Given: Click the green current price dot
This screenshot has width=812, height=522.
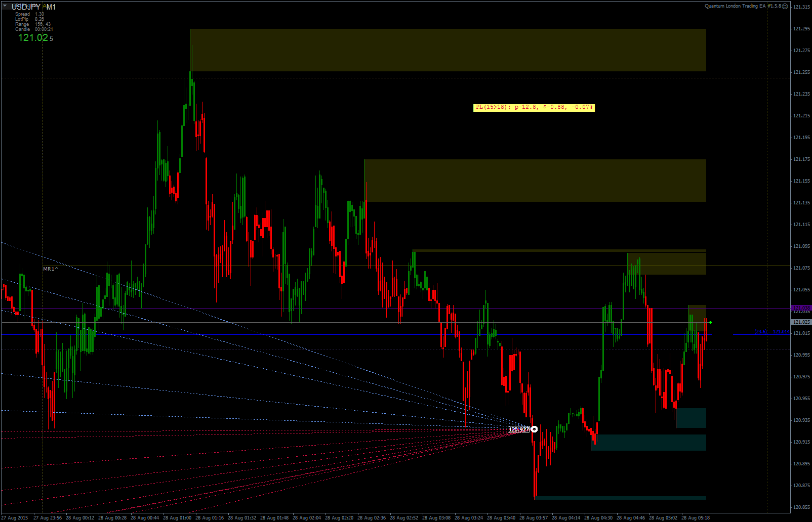Looking at the screenshot, I should (x=711, y=322).
